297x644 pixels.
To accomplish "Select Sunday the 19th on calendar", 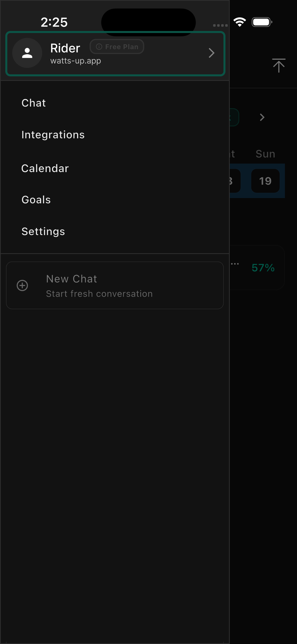I will tap(265, 181).
